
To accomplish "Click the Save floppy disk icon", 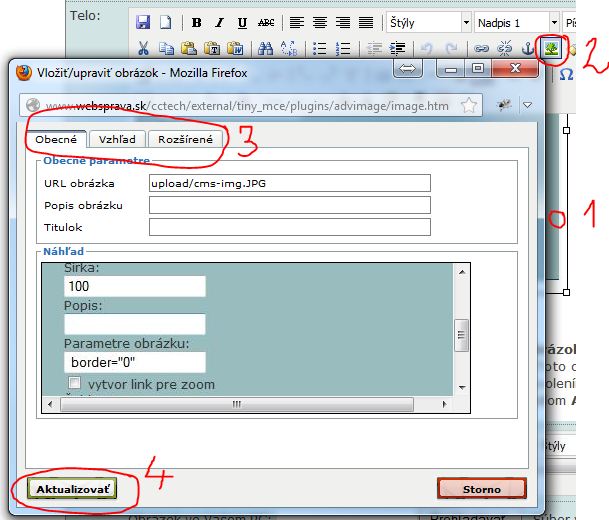I will pyautogui.click(x=143, y=23).
